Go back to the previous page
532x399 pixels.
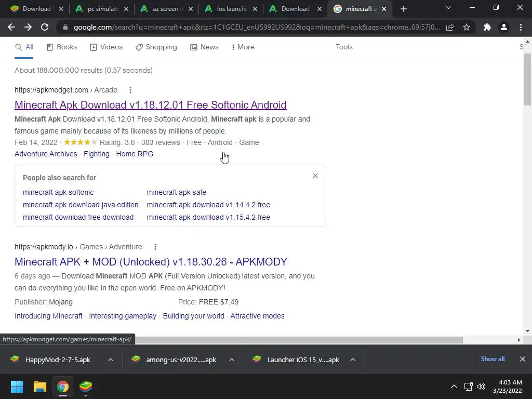(x=11, y=27)
